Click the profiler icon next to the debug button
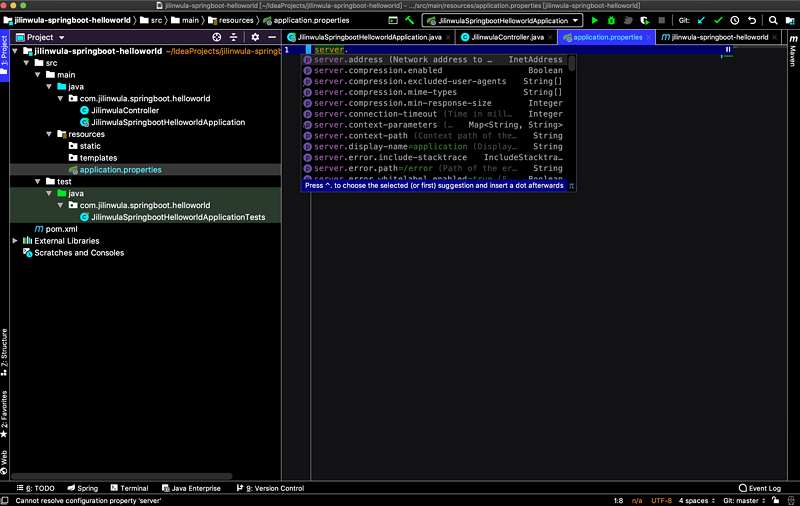Image resolution: width=800 pixels, height=506 pixels. [628, 20]
